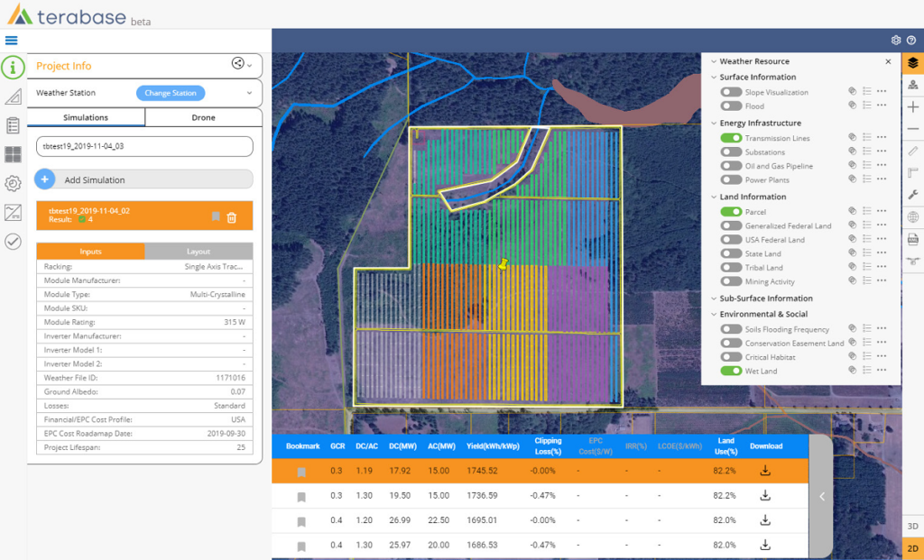
Task: Open the hamburger menu
Action: [12, 40]
